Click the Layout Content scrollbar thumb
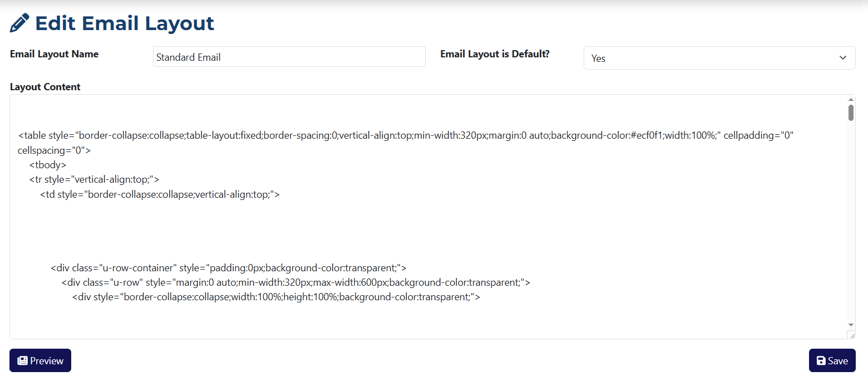 point(851,113)
